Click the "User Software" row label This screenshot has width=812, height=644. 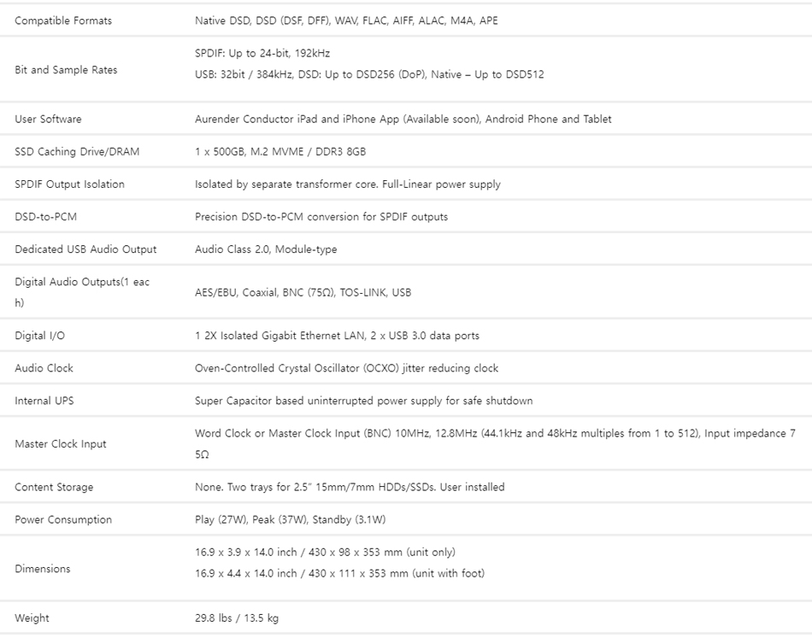click(x=48, y=119)
